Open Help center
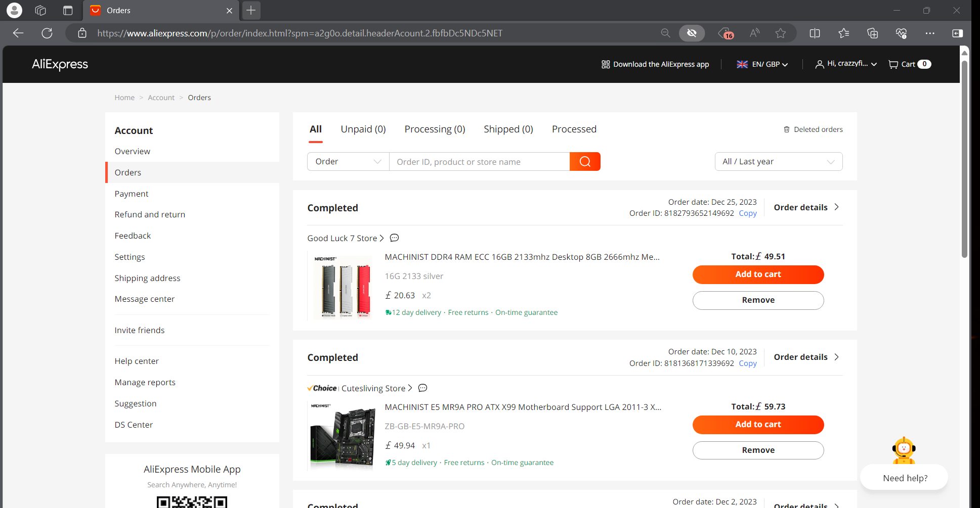This screenshot has width=980, height=508. [137, 361]
